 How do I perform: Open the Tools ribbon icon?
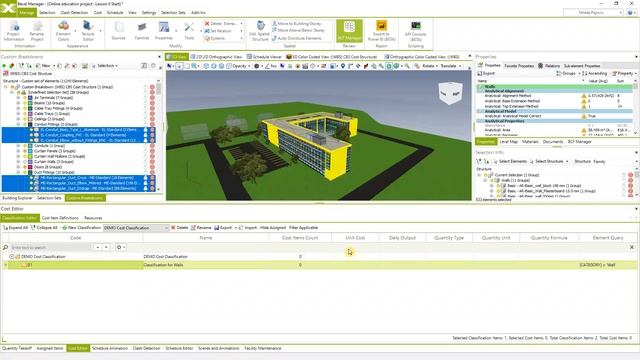click(189, 31)
